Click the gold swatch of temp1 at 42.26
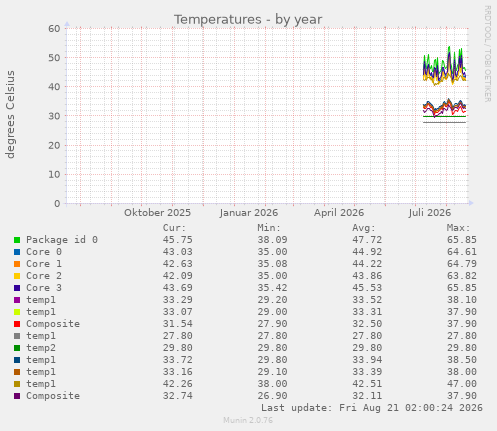 tap(17, 384)
